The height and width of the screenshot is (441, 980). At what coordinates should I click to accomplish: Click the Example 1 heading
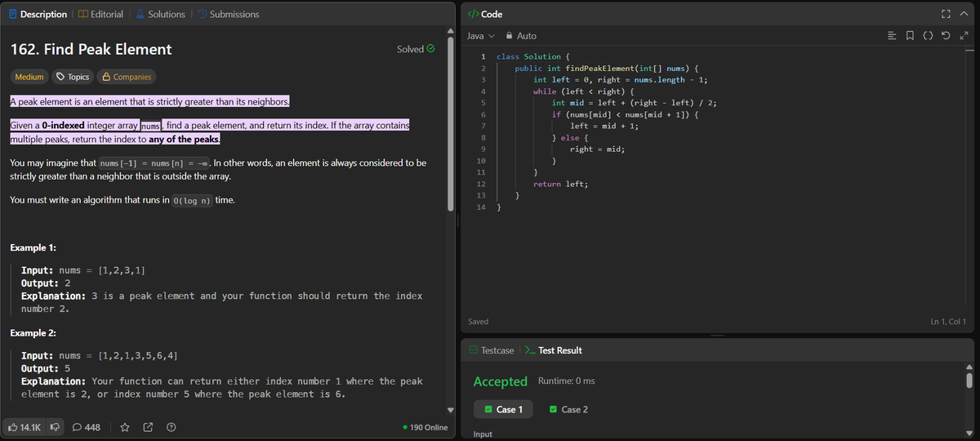click(33, 247)
